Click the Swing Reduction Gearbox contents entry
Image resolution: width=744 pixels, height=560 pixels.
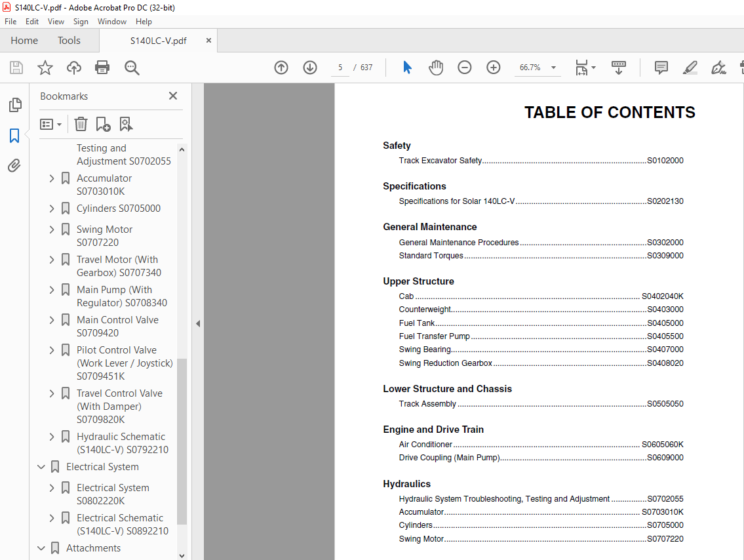coord(541,363)
